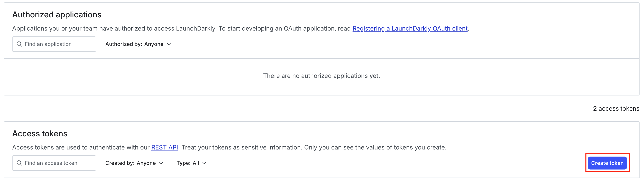Click the magnifier icon in application search
This screenshot has height=178, width=644.
pyautogui.click(x=19, y=44)
